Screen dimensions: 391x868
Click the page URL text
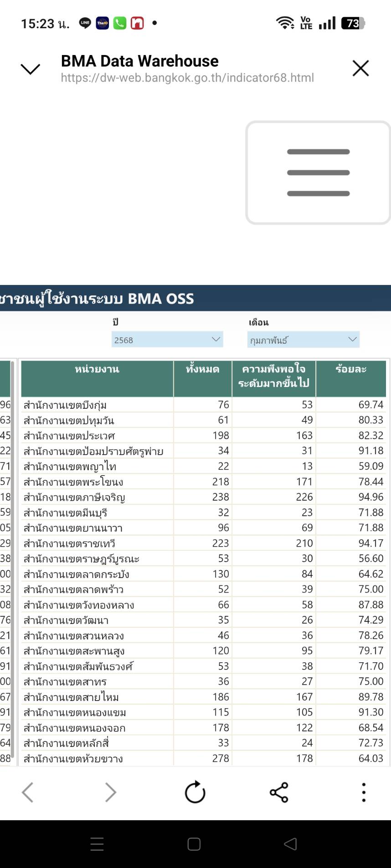pos(187,78)
